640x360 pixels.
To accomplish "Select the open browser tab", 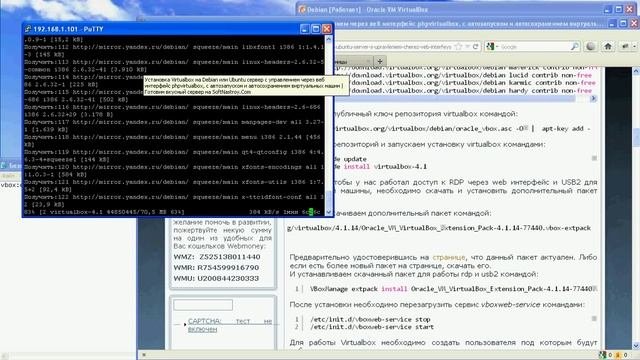I will tap(353, 62).
